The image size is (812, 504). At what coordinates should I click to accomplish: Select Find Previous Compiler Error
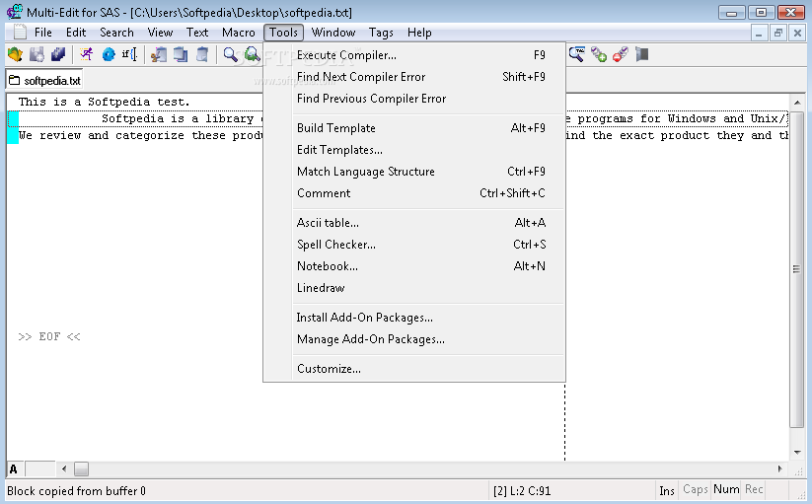click(413, 99)
